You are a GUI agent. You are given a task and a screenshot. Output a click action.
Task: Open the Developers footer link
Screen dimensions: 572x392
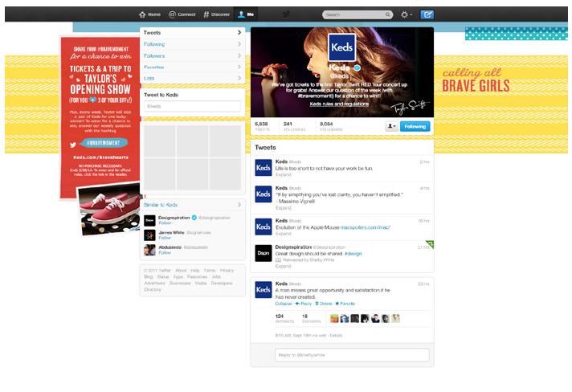click(222, 284)
